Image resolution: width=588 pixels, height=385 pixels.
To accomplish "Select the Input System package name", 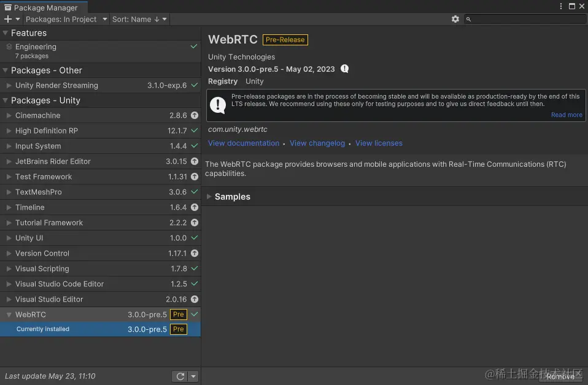I will pos(38,146).
